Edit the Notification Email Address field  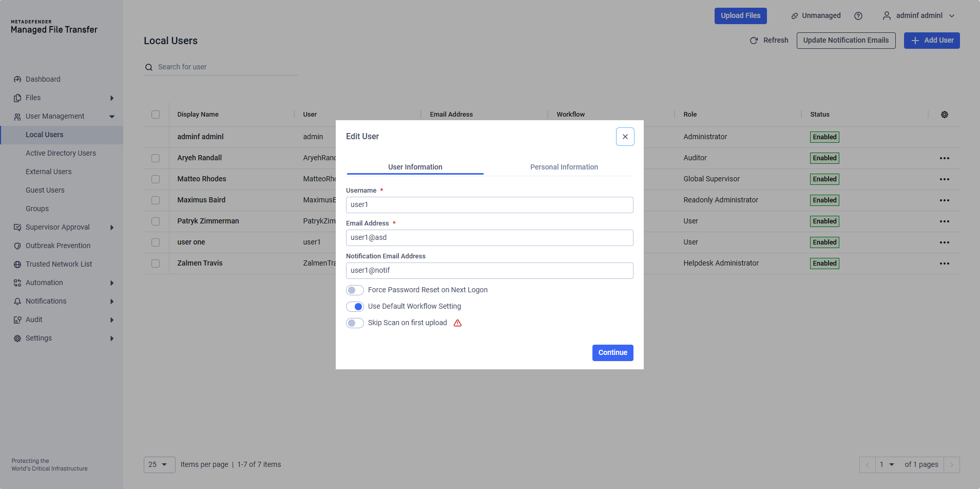click(489, 270)
